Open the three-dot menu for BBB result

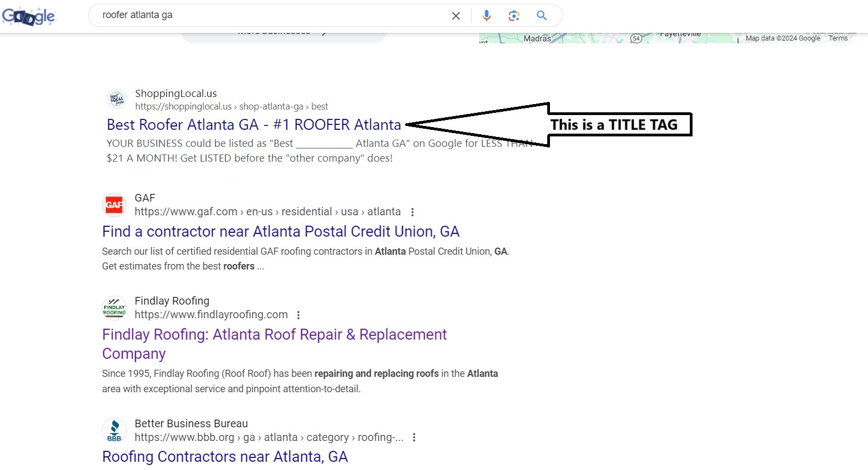click(x=414, y=438)
